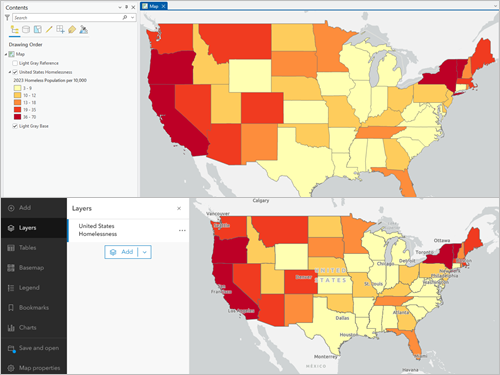This screenshot has width=500, height=375.
Task: Click the 36 - 70 dark red swatch
Action: point(17,117)
